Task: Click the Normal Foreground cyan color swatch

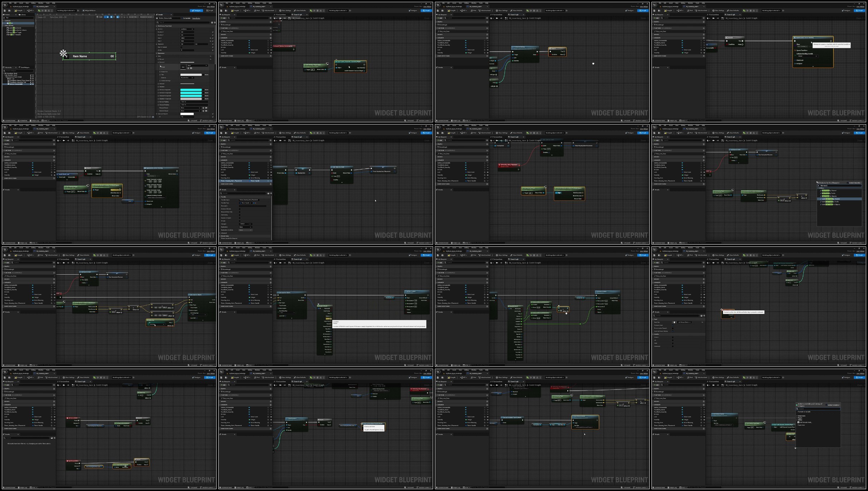Action: (x=191, y=90)
